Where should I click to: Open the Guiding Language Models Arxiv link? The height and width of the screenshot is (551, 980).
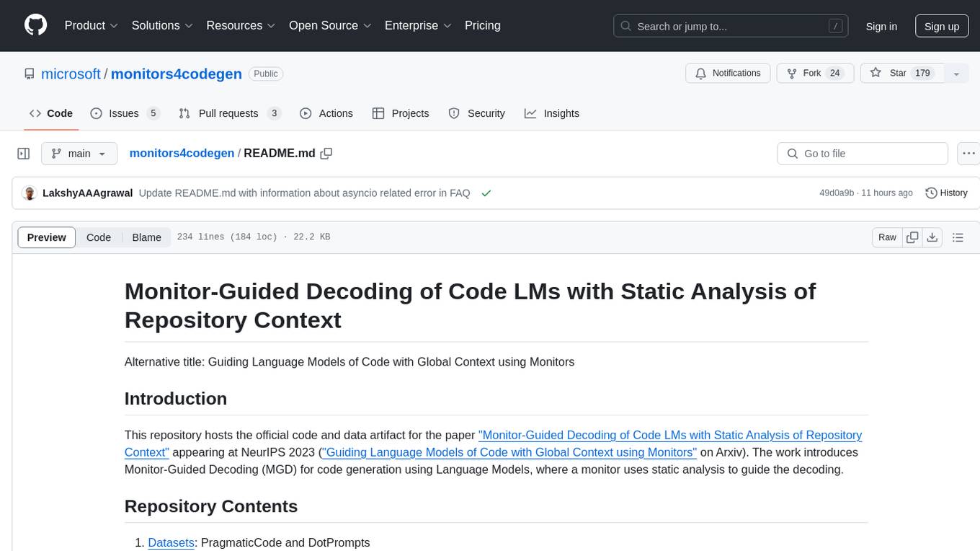point(509,452)
